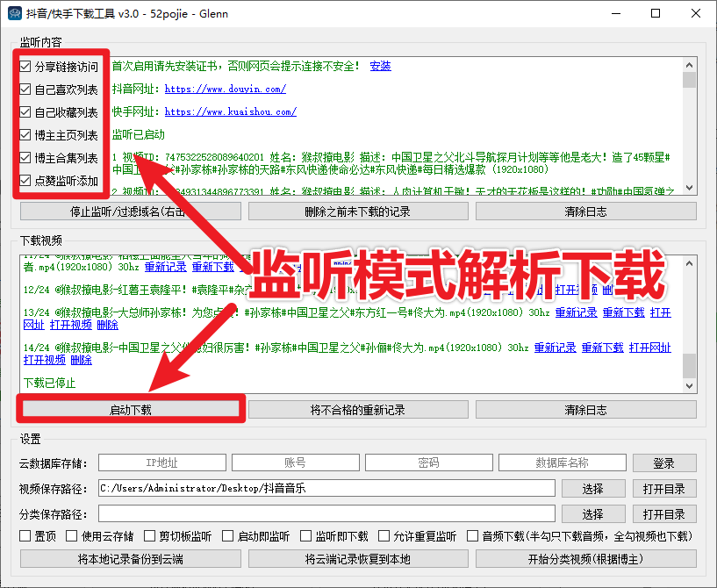
Task: Enable the 置顶 option
Action: click(x=24, y=535)
